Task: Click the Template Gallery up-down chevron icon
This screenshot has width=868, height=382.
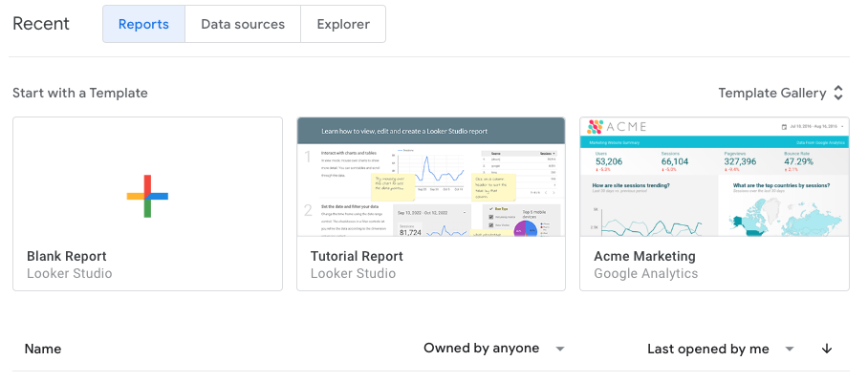Action: point(838,93)
